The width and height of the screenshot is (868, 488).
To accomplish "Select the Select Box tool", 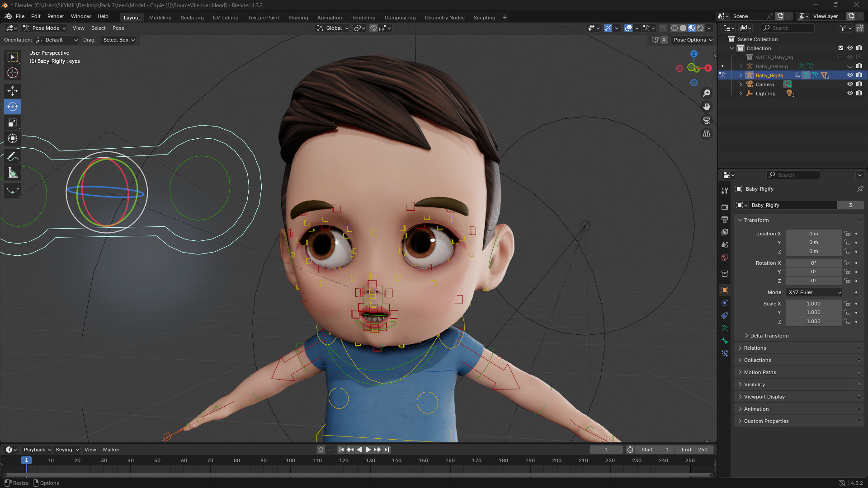I will tap(13, 57).
